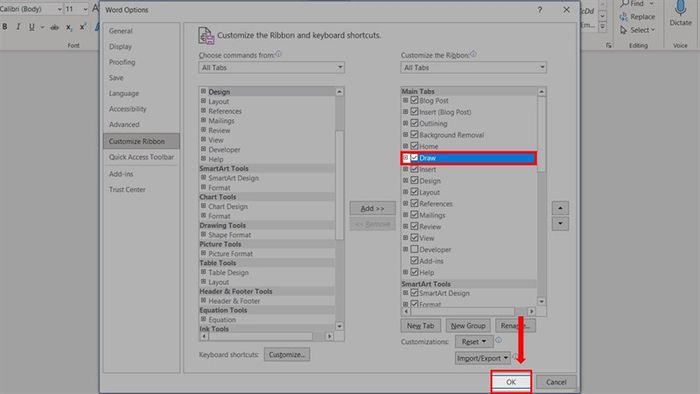Viewport: 700px width, 394px height.
Task: Open the Accessibility options category
Action: click(x=128, y=109)
